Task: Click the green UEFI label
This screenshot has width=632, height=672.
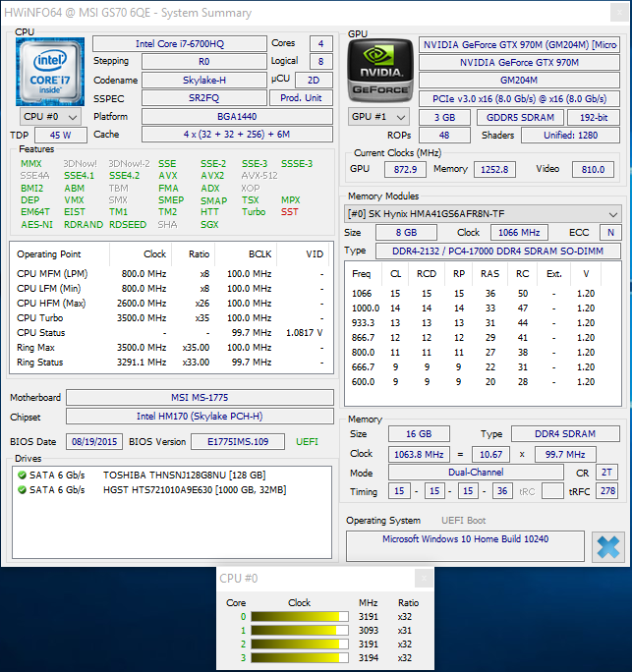Action: click(307, 441)
